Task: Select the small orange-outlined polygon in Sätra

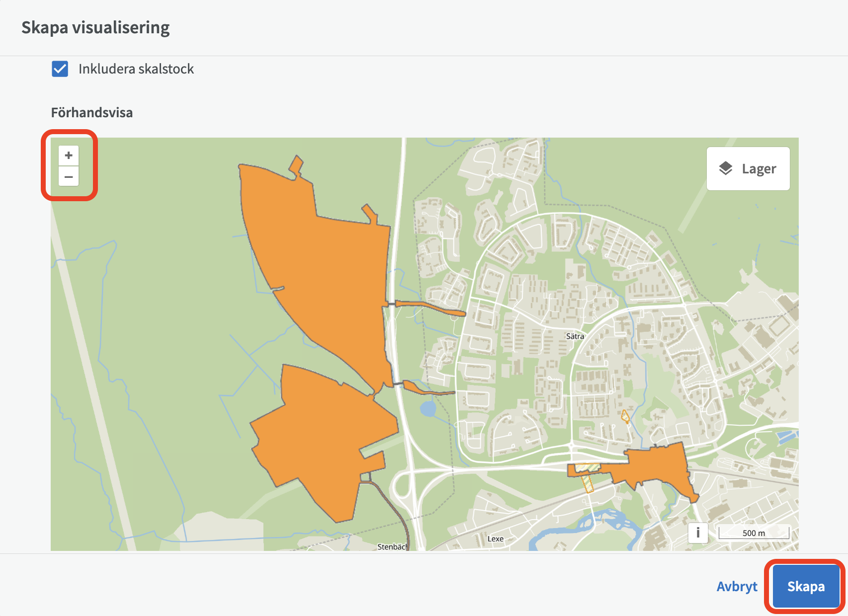Action: [625, 416]
